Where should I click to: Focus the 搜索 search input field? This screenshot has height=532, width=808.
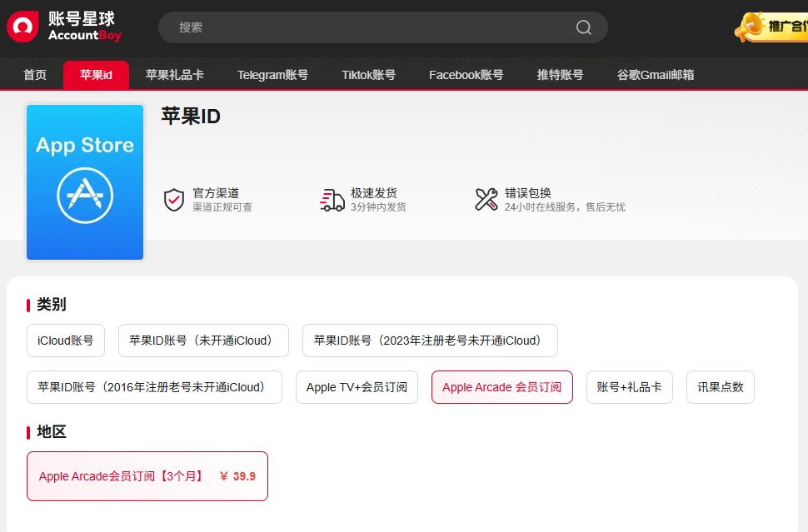[x=382, y=27]
